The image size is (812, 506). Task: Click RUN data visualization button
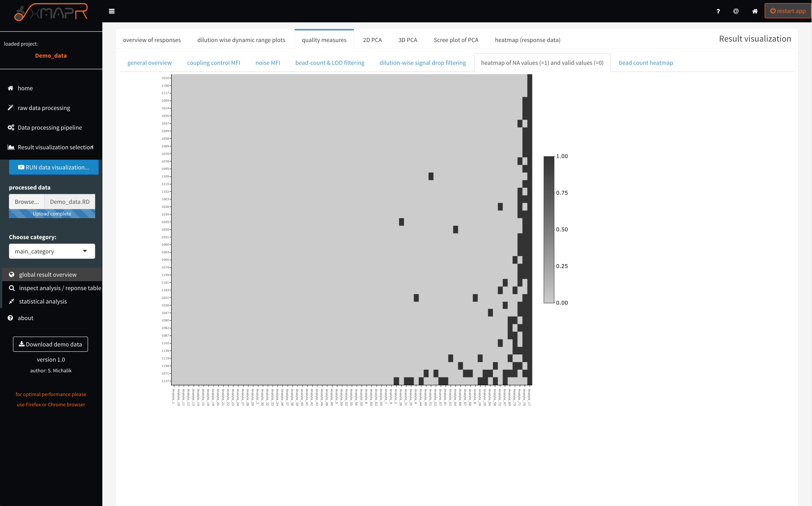(54, 167)
